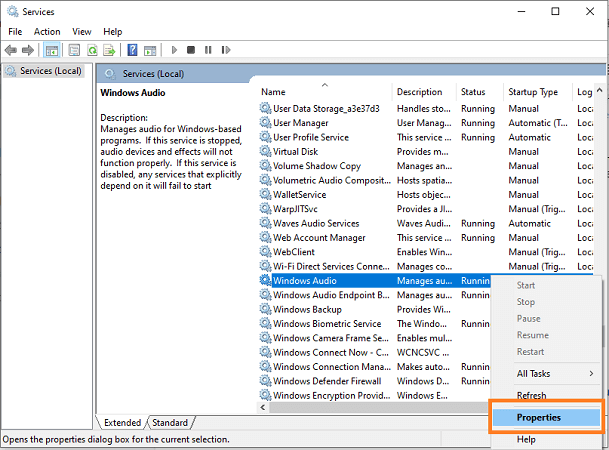Click gear icon beside Windows Backup
This screenshot has height=450, width=609.
tap(265, 309)
